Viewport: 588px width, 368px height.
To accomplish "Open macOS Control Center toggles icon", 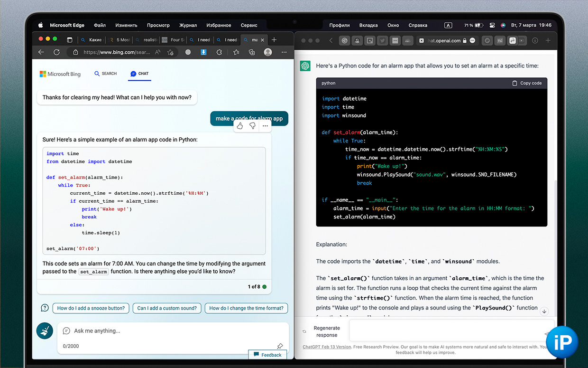I will coord(492,25).
